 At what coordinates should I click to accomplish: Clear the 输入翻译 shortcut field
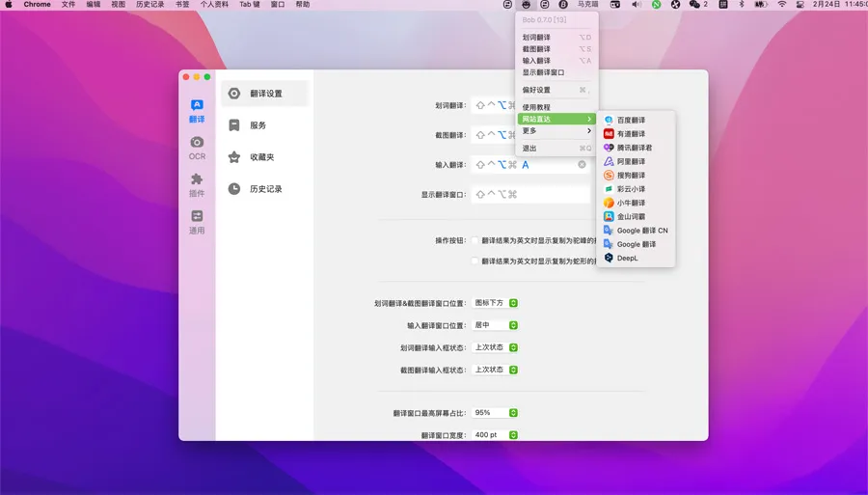pyautogui.click(x=582, y=165)
